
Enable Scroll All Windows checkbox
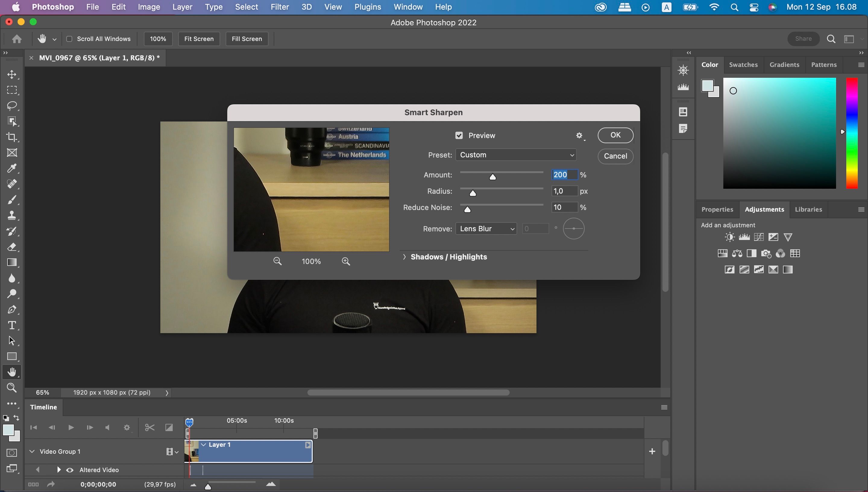point(69,39)
